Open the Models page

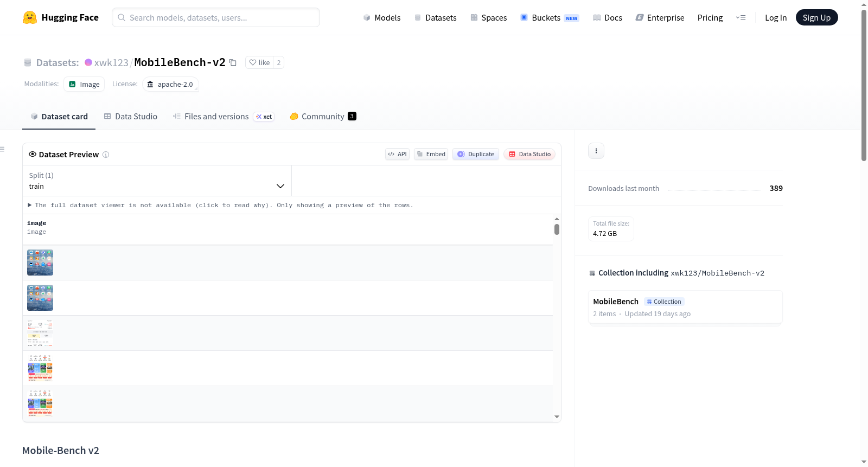[x=382, y=17]
